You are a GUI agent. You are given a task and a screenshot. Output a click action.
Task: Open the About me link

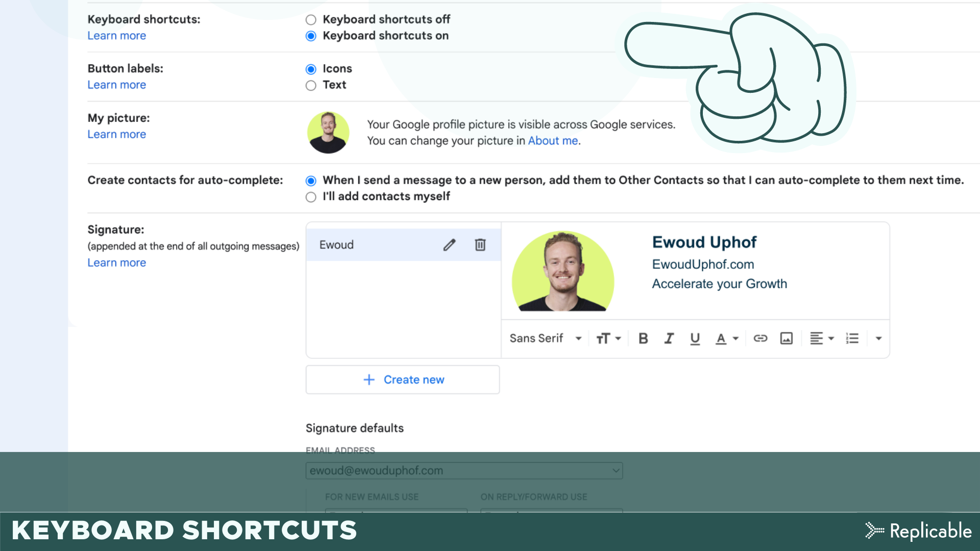[553, 141]
